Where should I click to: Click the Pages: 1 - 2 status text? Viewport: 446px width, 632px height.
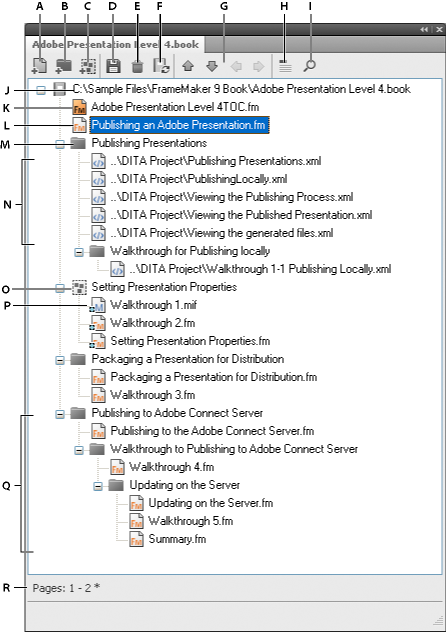click(x=66, y=588)
